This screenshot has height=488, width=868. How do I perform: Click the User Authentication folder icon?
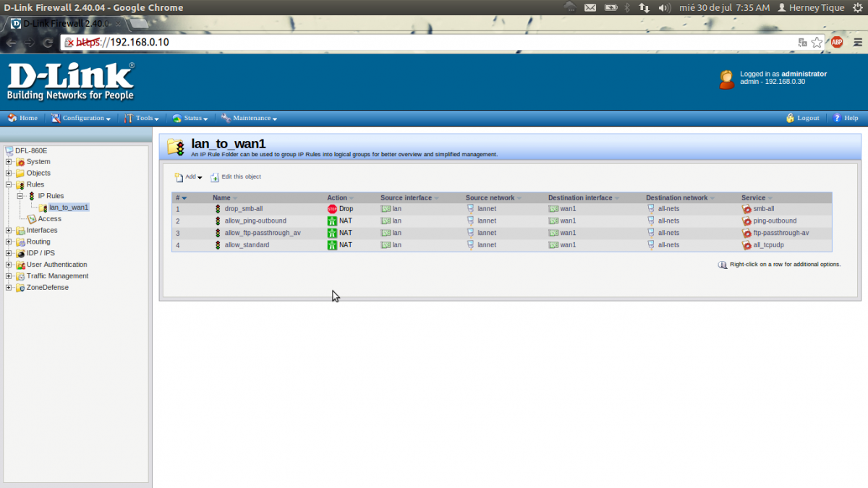pyautogui.click(x=20, y=265)
